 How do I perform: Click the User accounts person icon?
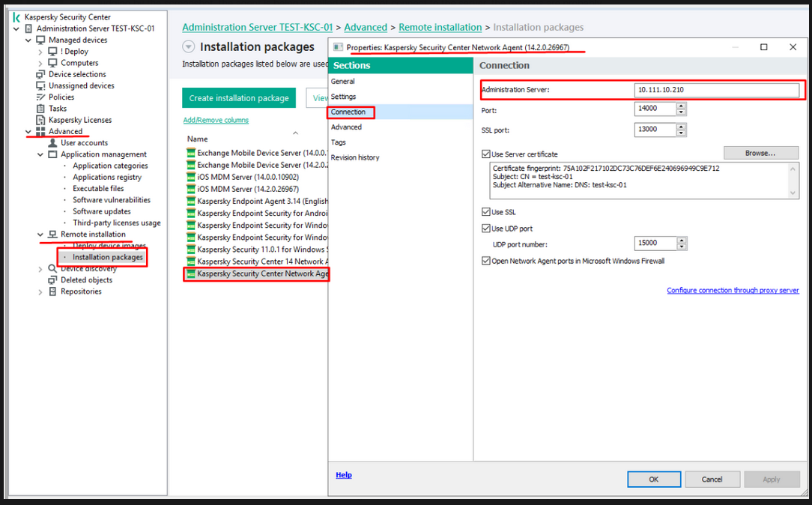(x=53, y=142)
